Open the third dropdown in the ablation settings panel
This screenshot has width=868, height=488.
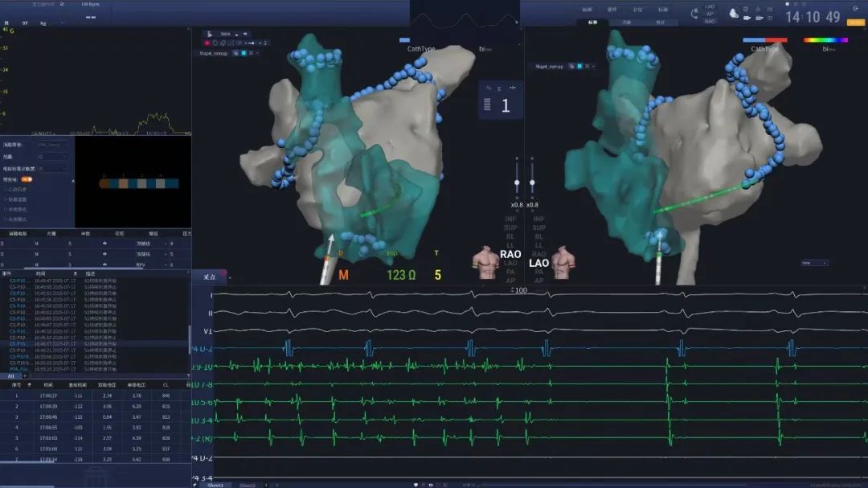[52, 168]
